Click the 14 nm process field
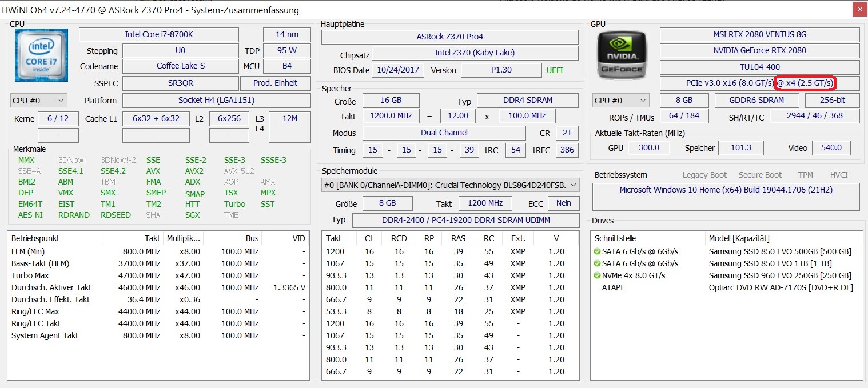Viewport: 868px width, 388px height. click(x=287, y=34)
